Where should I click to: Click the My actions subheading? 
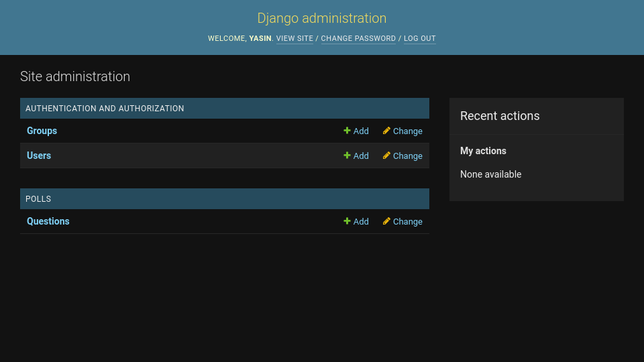click(x=483, y=151)
